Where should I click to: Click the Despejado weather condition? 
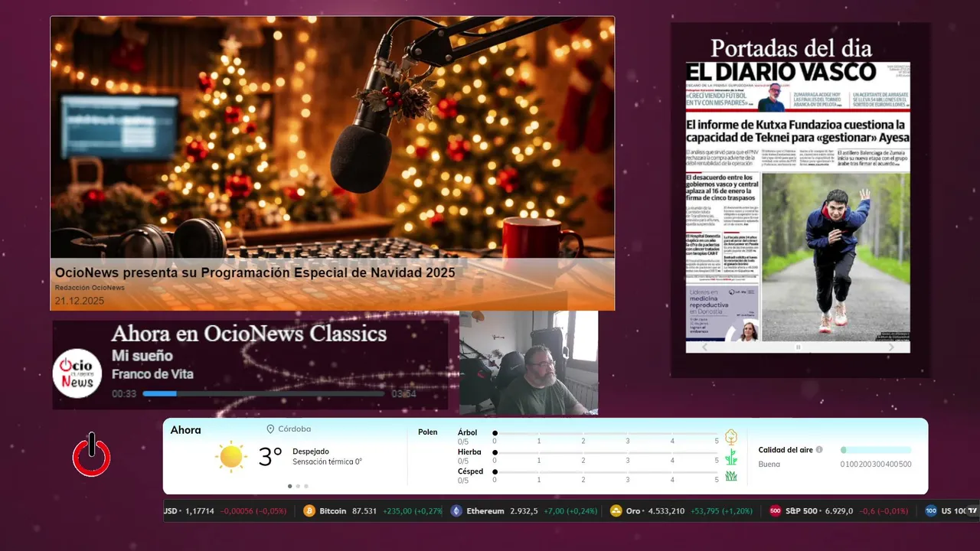[311, 452]
